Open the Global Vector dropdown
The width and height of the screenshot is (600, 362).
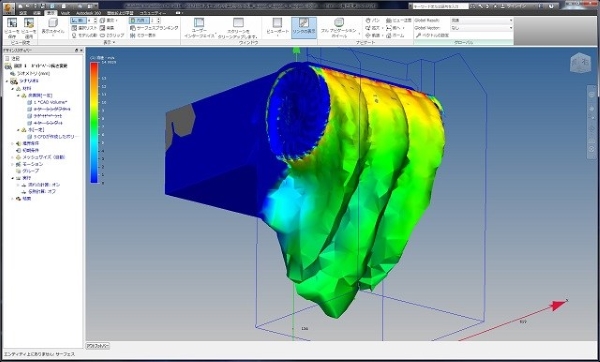[481, 28]
